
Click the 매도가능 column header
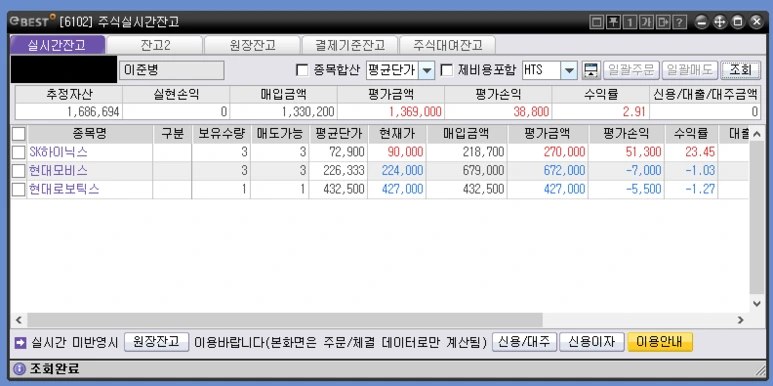tap(280, 134)
